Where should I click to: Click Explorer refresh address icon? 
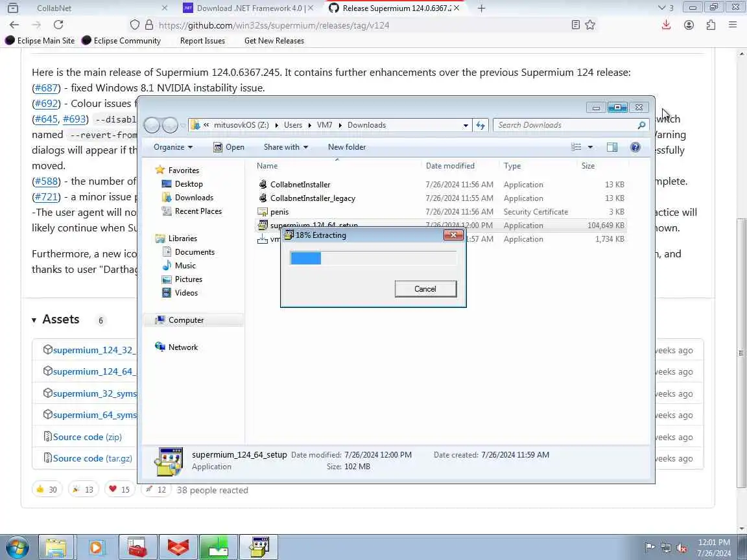coord(480,125)
